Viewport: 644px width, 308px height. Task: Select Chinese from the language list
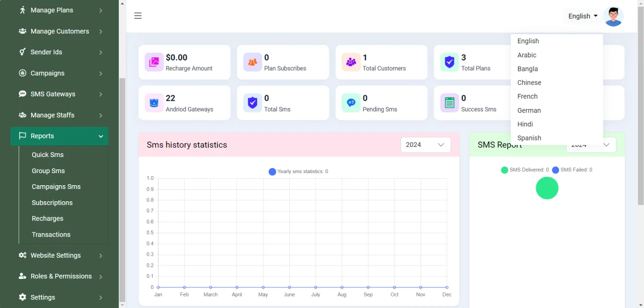click(x=556, y=83)
